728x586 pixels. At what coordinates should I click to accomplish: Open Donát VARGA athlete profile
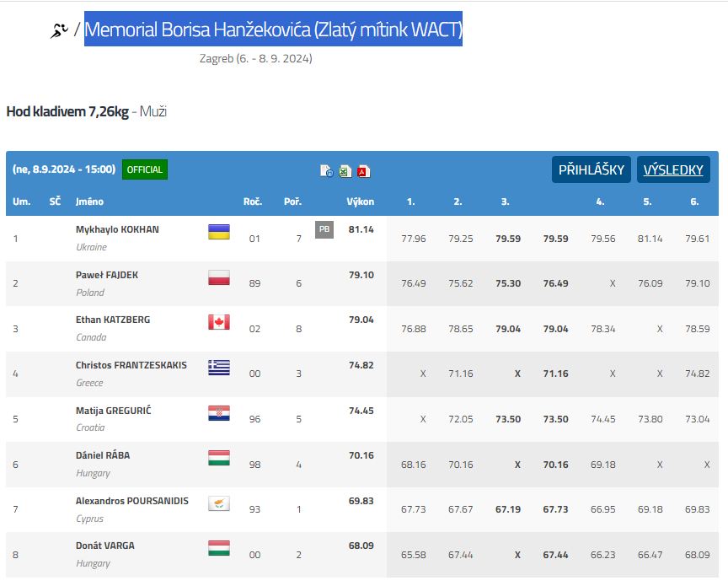[105, 546]
